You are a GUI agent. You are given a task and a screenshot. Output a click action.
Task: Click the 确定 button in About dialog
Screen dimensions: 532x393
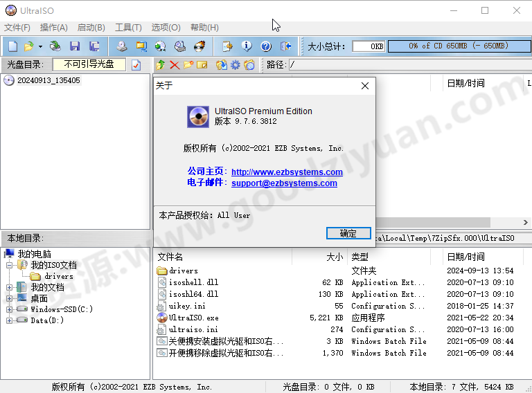348,233
